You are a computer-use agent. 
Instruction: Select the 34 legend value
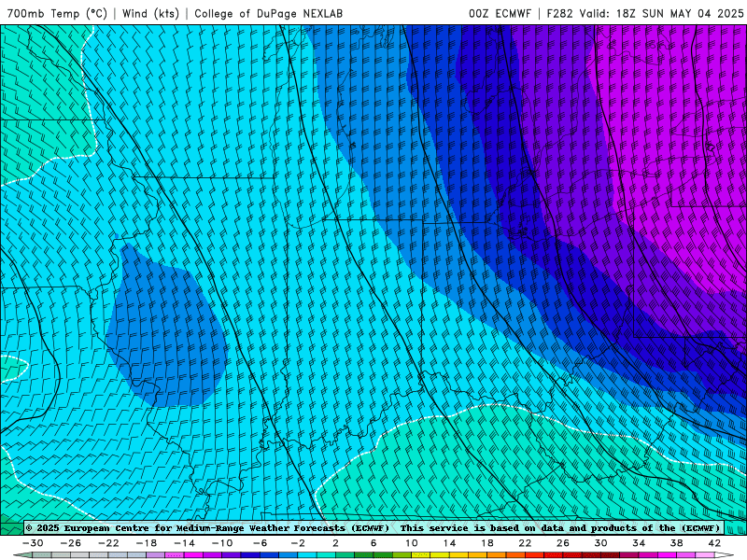639,543
